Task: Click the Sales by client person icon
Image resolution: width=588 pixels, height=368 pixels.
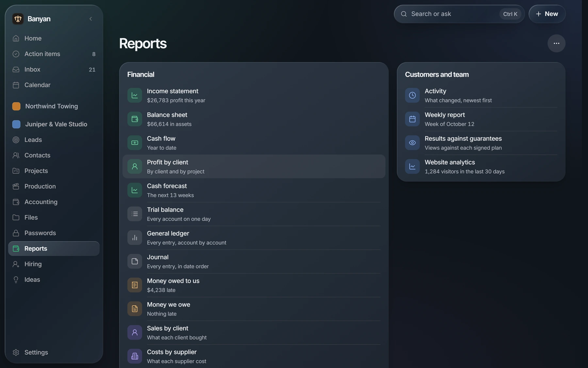Action: click(135, 333)
